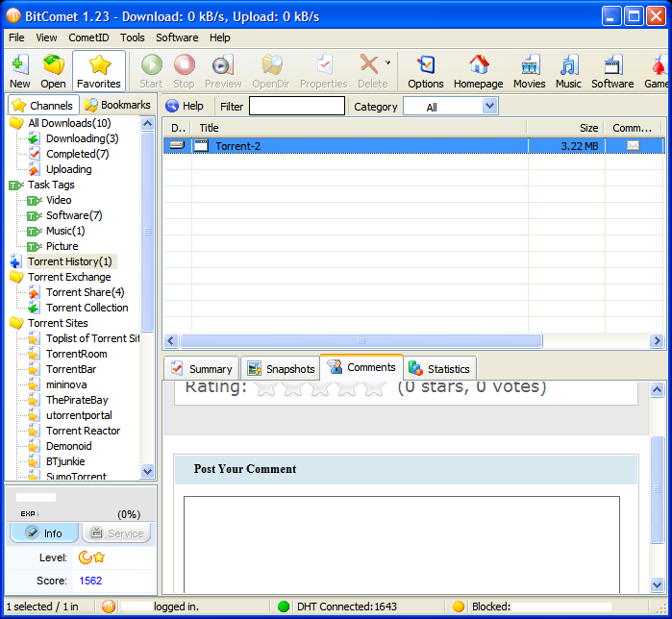Open the Demonoid site entry
The height and width of the screenshot is (619, 672).
point(69,446)
